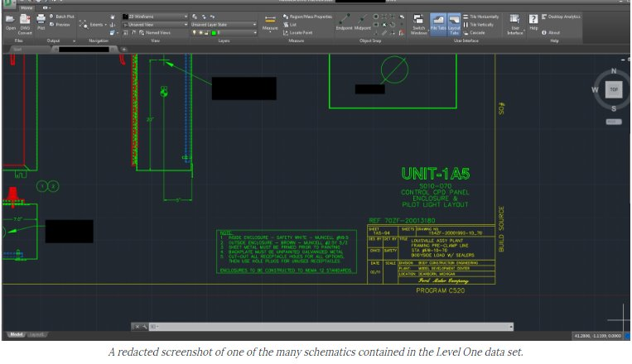Toggle the File Tabs display

click(437, 22)
